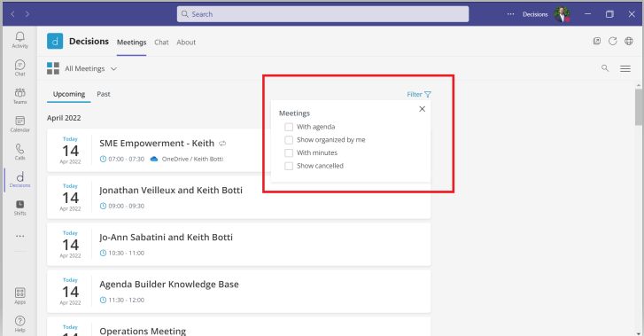Search meetings with the magnifier icon
644x336 pixels.
coord(605,68)
